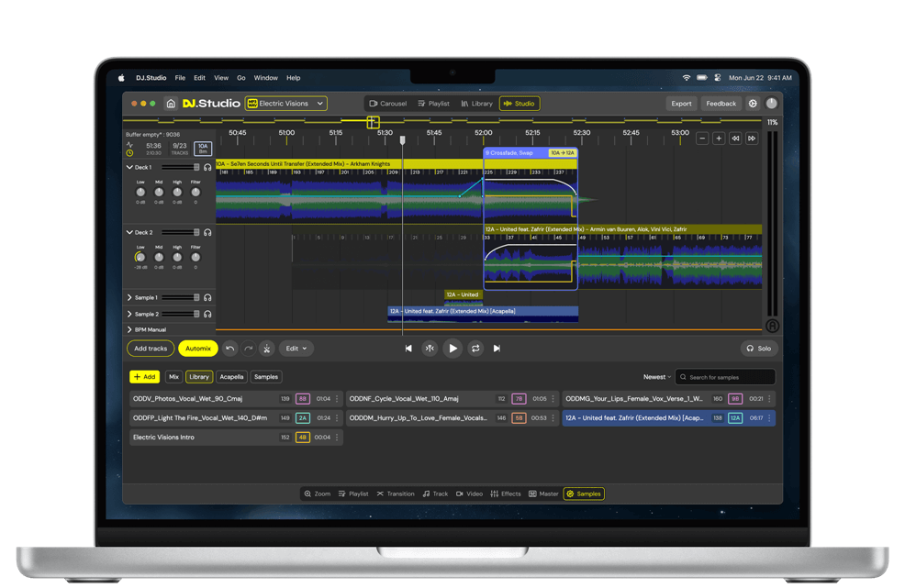The image size is (905, 588).
Task: Zoom in timeline with plus icon
Action: [719, 139]
